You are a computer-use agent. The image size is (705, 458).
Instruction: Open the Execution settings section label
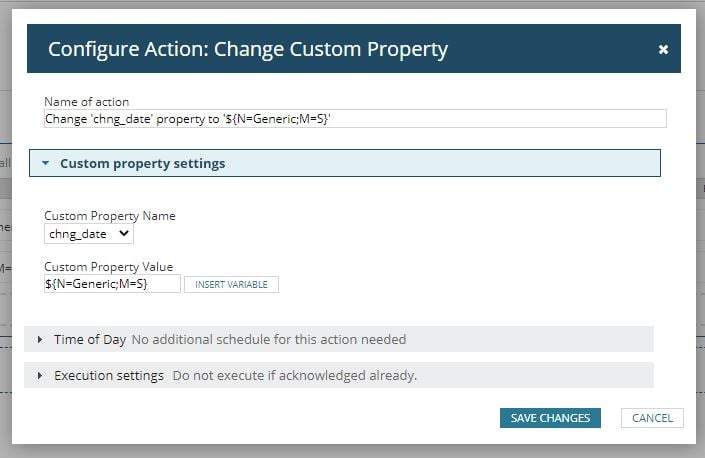click(x=109, y=376)
